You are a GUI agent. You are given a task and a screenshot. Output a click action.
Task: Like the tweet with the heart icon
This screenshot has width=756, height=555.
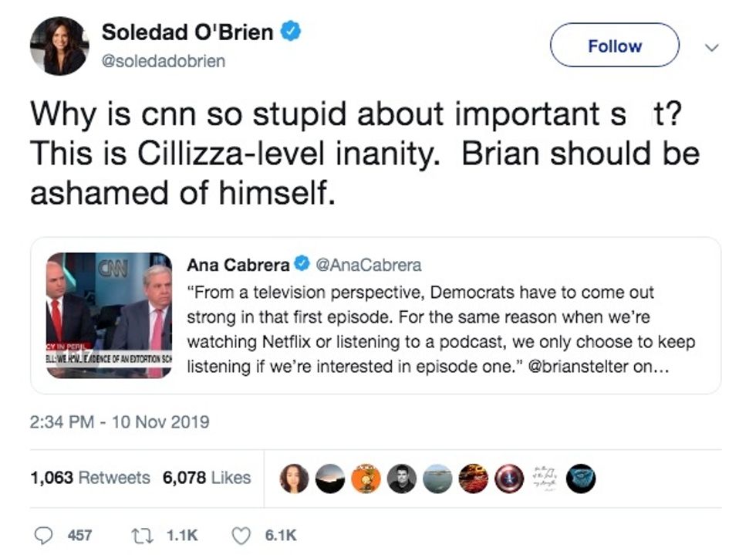241,535
